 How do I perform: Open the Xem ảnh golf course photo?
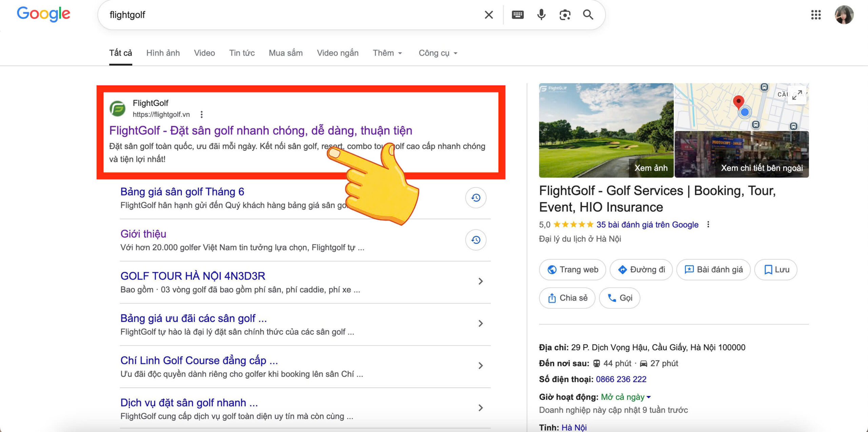coord(606,130)
